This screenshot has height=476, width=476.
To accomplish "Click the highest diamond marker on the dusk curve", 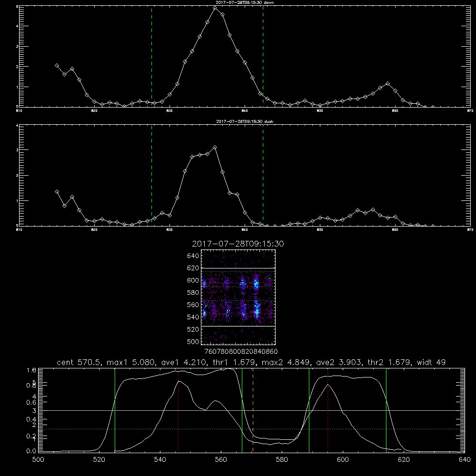I will pos(215,147).
